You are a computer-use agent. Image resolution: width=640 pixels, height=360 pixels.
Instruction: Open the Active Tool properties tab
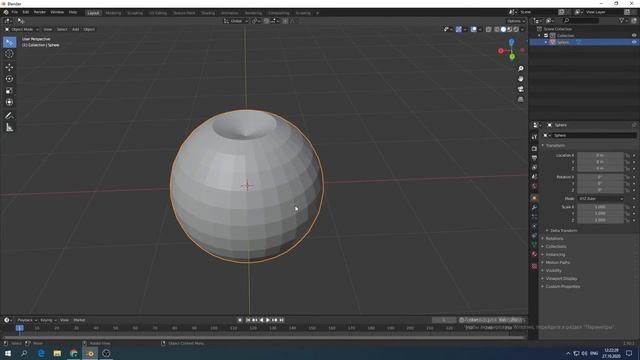[x=534, y=137]
